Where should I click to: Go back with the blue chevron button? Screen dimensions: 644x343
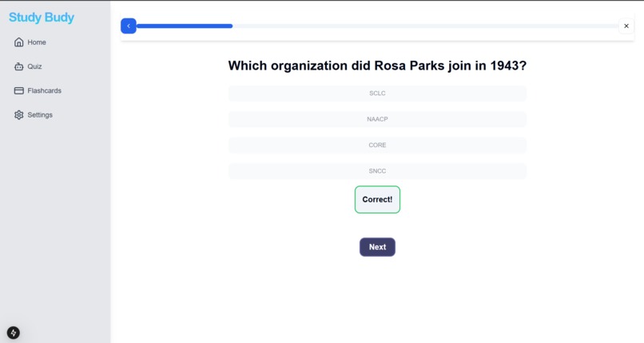[129, 26]
